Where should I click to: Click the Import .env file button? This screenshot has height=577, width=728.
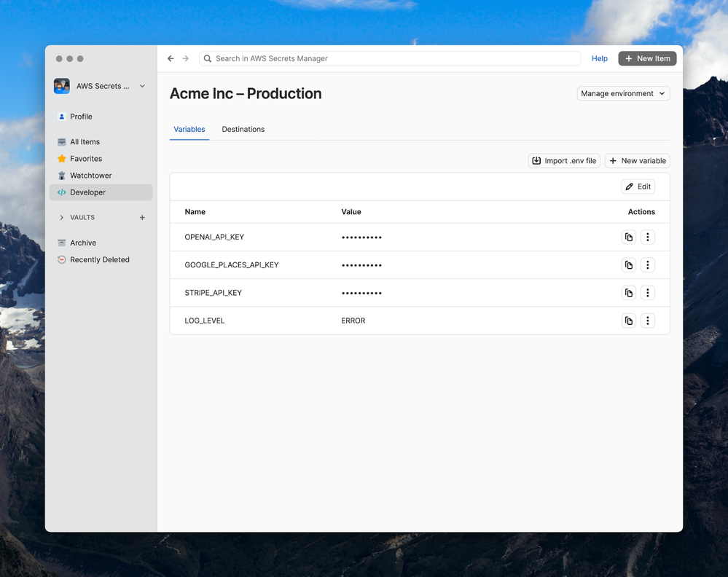click(x=564, y=160)
